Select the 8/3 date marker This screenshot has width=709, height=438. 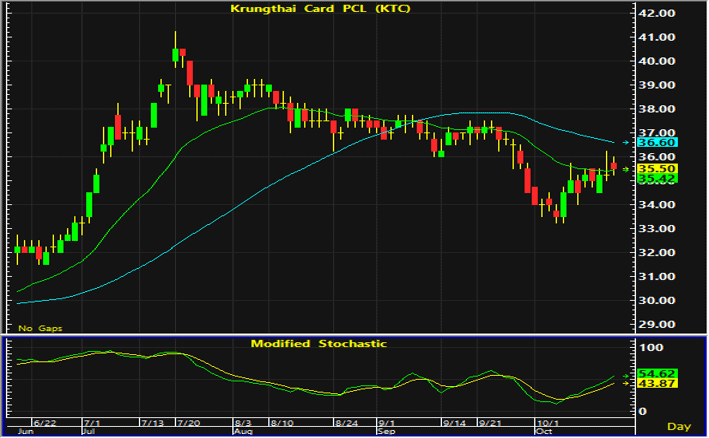coord(243,423)
